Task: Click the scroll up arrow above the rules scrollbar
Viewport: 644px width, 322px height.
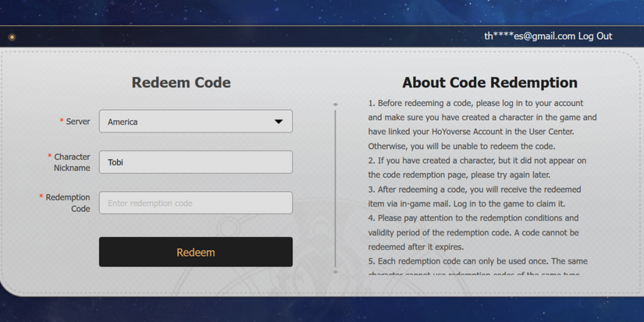Action: 336,104
